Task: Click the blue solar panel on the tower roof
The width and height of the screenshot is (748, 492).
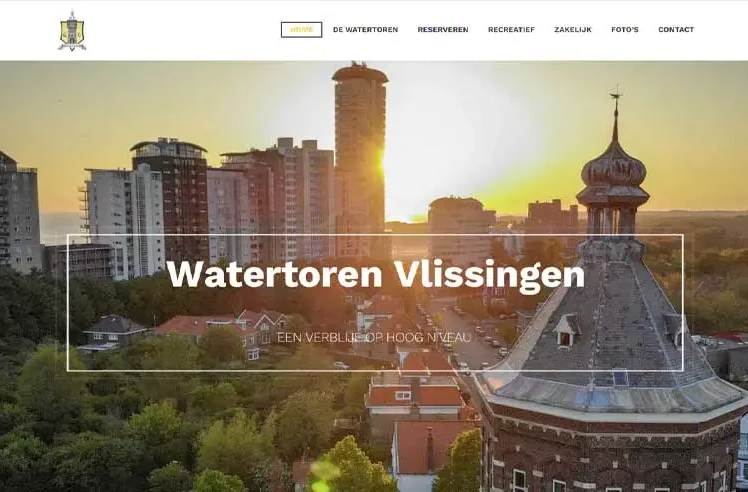Action: [620, 378]
